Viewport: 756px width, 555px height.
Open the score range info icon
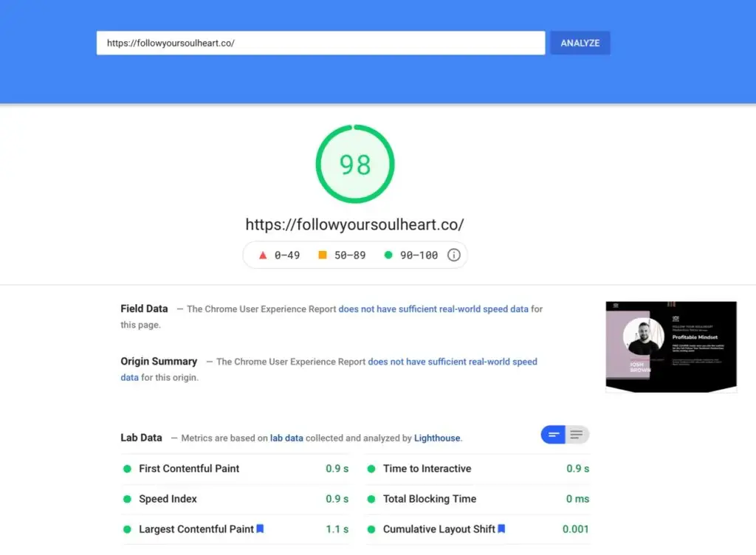pyautogui.click(x=454, y=255)
